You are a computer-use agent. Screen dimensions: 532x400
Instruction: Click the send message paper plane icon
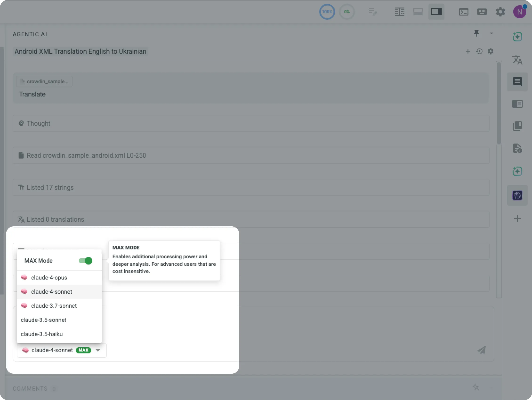coord(481,350)
